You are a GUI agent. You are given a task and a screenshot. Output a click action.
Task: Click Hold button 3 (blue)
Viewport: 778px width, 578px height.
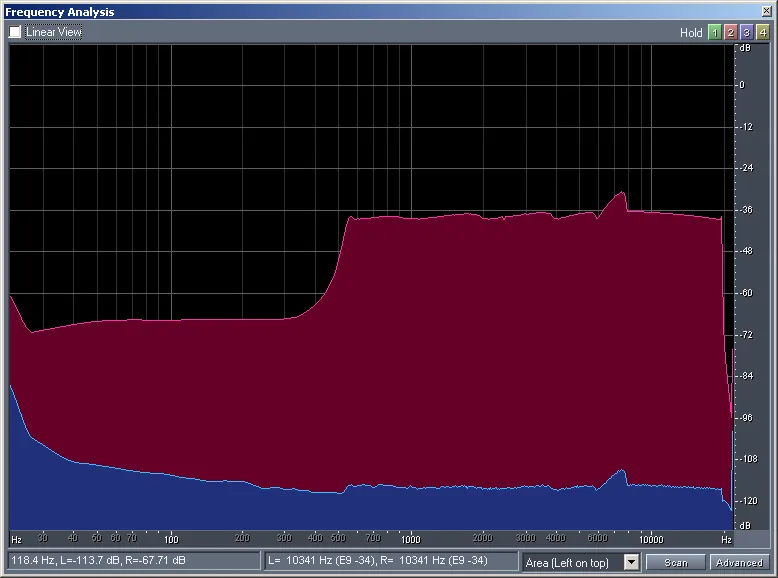pyautogui.click(x=746, y=33)
